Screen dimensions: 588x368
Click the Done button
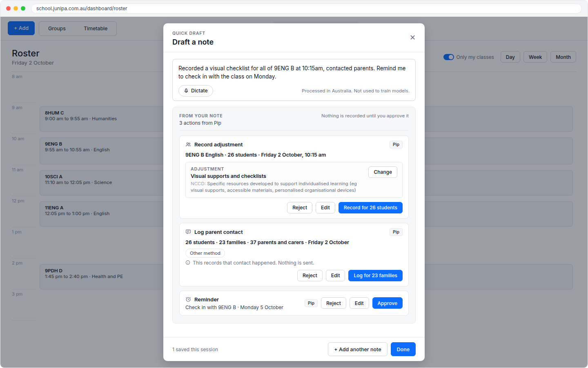click(x=403, y=350)
